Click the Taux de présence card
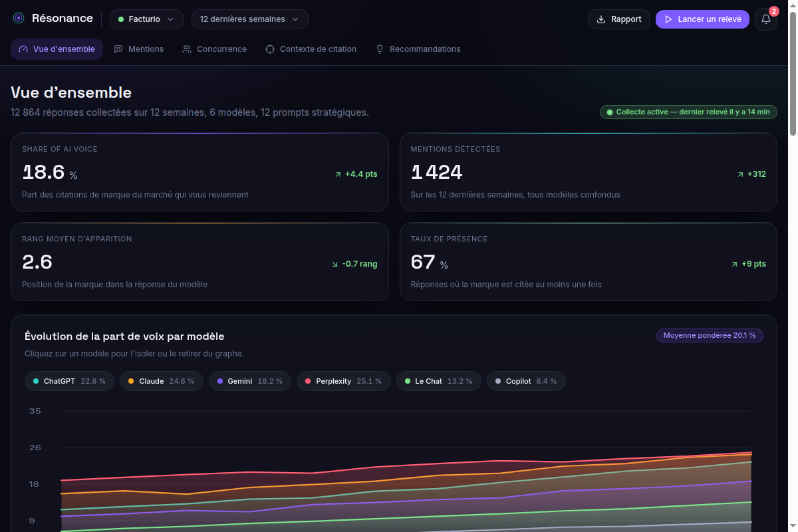The width and height of the screenshot is (798, 532). click(x=589, y=261)
